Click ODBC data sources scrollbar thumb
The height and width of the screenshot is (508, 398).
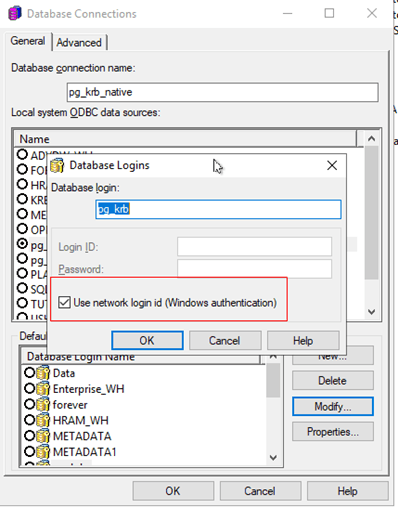click(372, 213)
